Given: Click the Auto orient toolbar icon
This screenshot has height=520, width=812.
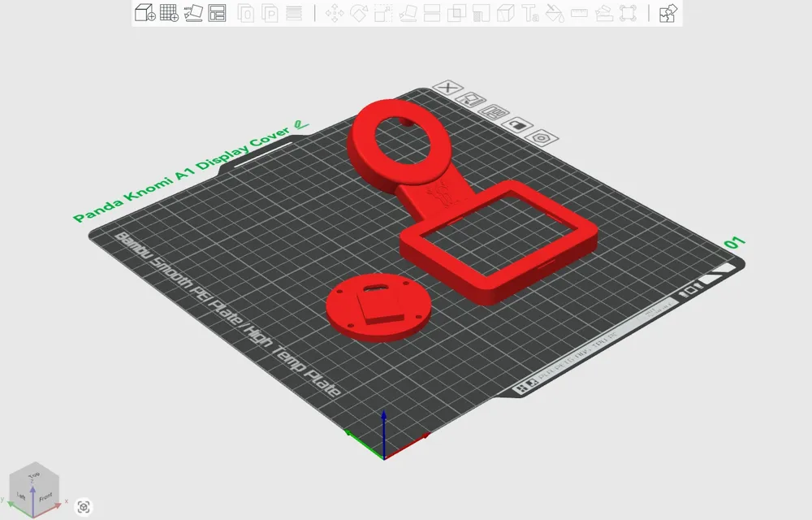Looking at the screenshot, I should click(193, 13).
